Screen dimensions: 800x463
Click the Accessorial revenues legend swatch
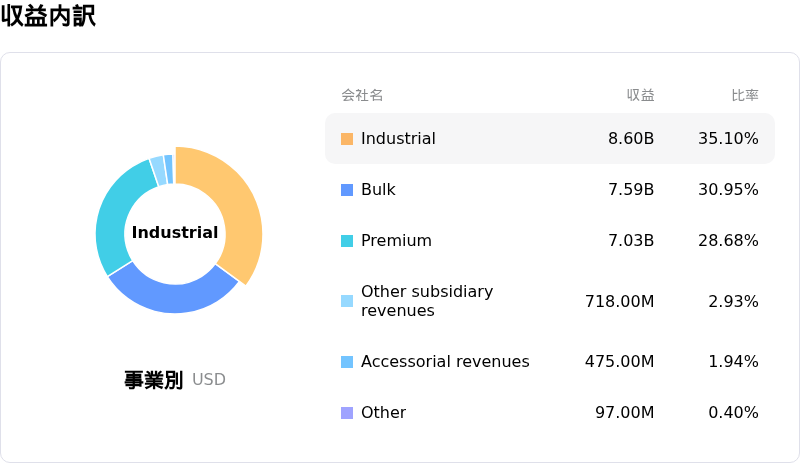(347, 362)
